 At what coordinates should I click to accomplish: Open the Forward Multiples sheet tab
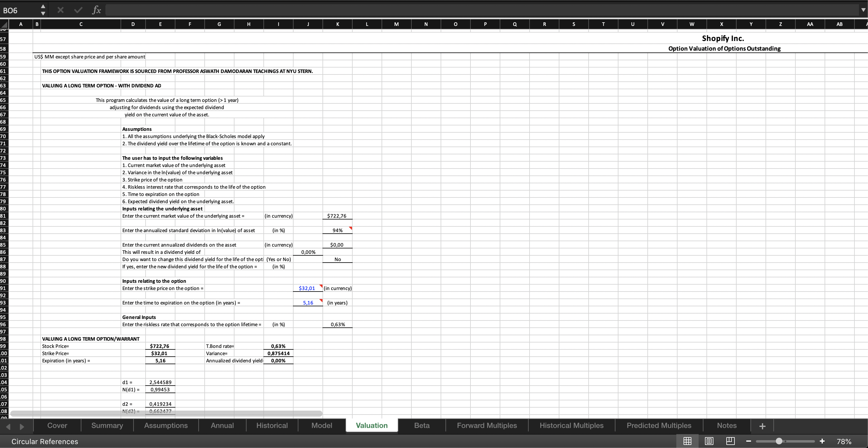point(487,425)
